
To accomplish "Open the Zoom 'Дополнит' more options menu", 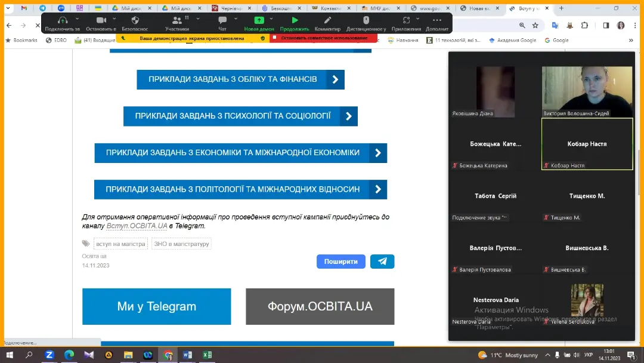I will 436,20.
